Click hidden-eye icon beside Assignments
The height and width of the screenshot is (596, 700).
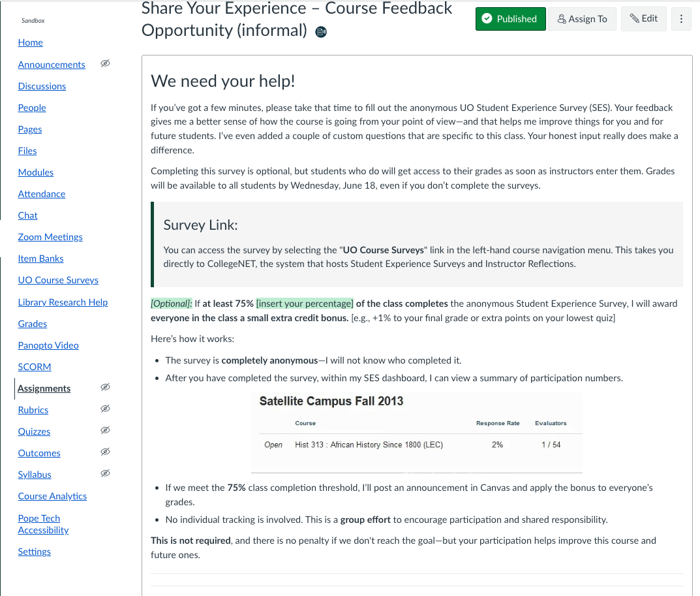(x=105, y=387)
